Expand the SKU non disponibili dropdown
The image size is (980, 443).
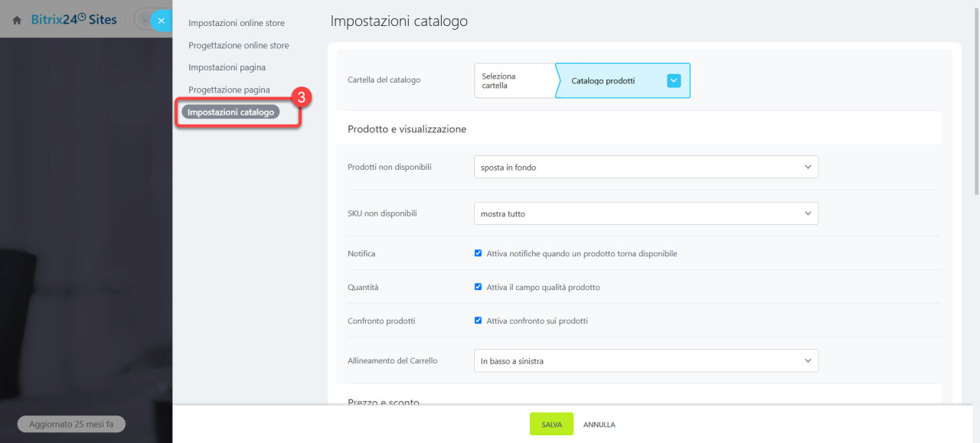(646, 213)
